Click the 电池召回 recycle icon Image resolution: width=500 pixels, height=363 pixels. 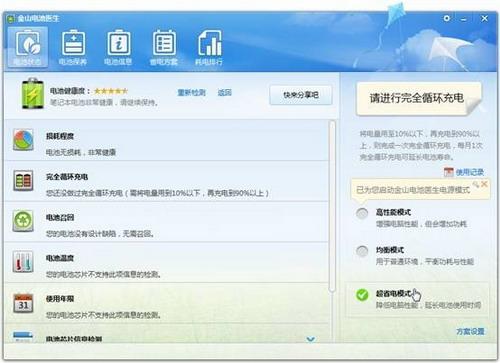pos(23,221)
